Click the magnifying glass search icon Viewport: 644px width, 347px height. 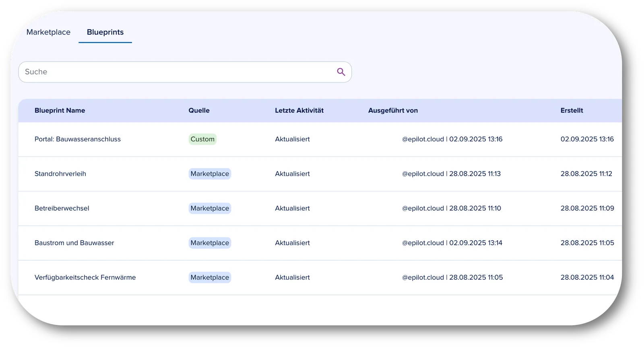[341, 72]
